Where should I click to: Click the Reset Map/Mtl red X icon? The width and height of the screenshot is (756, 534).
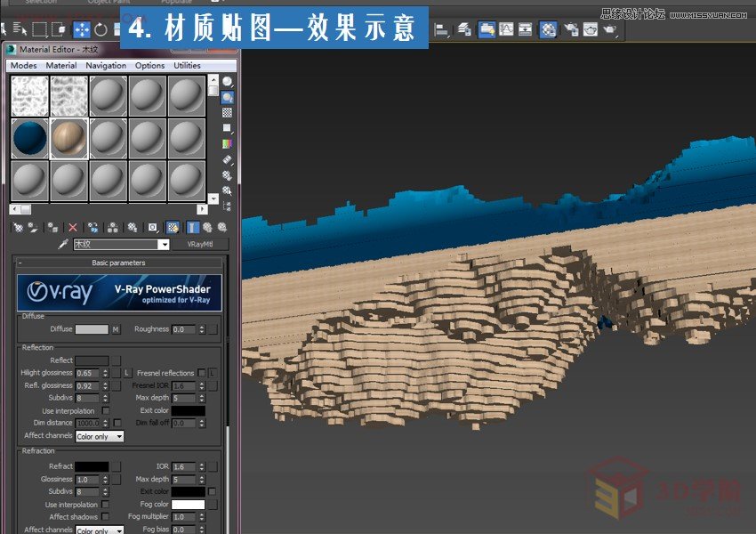pos(72,227)
